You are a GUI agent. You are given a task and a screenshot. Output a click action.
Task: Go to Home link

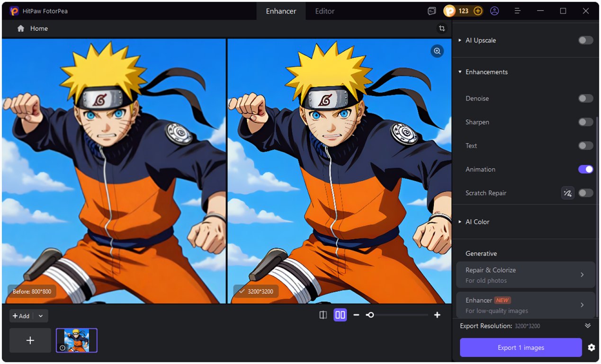click(39, 28)
